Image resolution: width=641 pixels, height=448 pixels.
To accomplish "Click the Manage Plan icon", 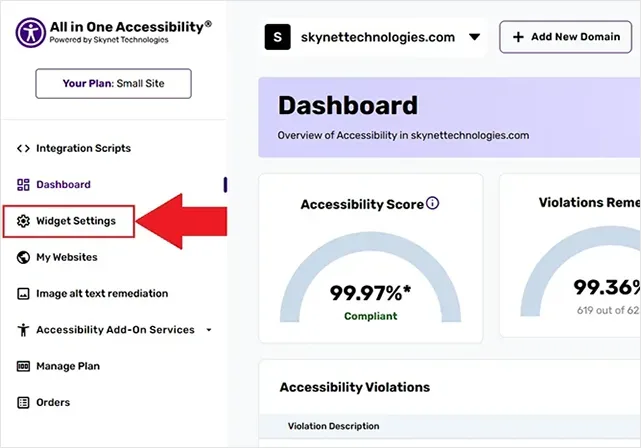I will pos(23,366).
